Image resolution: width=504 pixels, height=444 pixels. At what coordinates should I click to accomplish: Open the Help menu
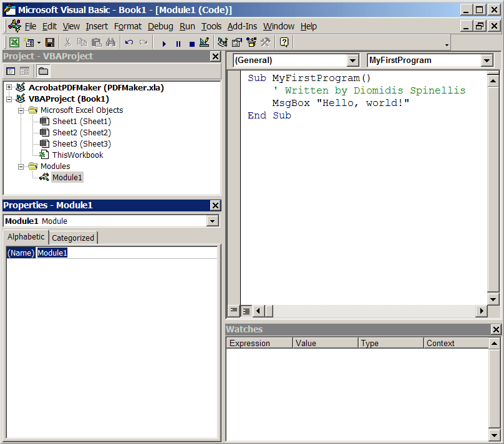pos(309,26)
